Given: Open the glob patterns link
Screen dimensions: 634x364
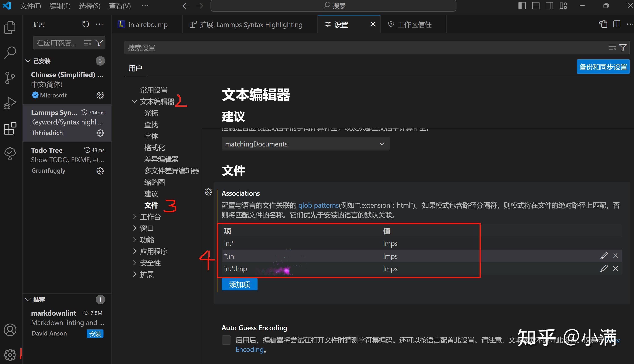Looking at the screenshot, I should click(318, 205).
